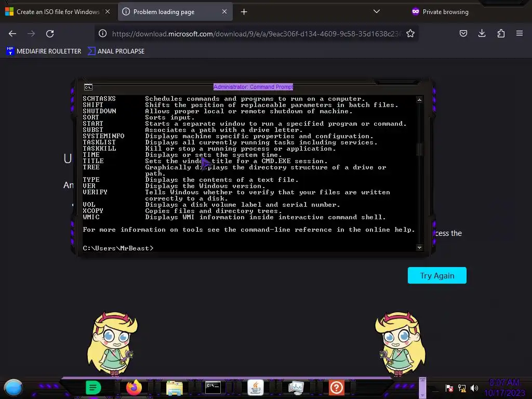Click Command Prompt window system icon
The height and width of the screenshot is (399, 532).
88,87
